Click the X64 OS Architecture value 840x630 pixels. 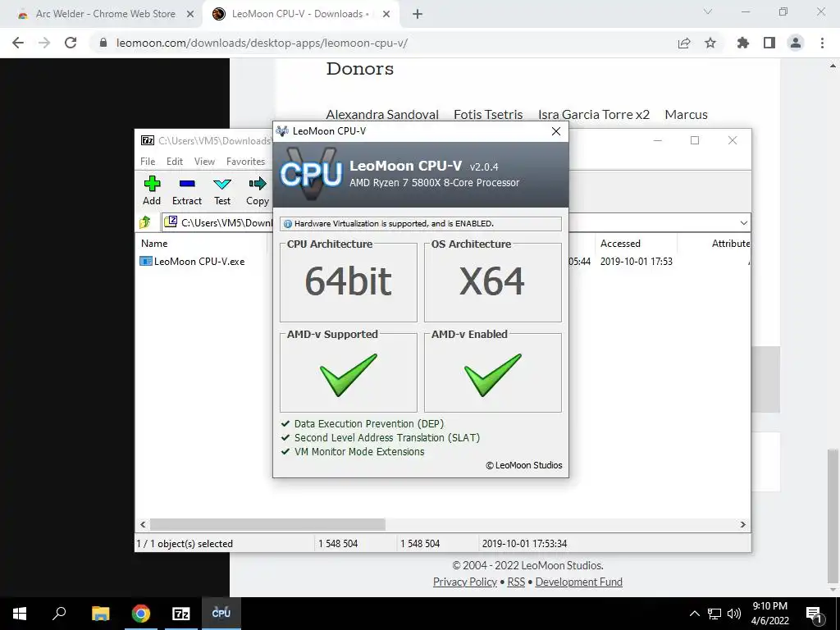coord(492,281)
